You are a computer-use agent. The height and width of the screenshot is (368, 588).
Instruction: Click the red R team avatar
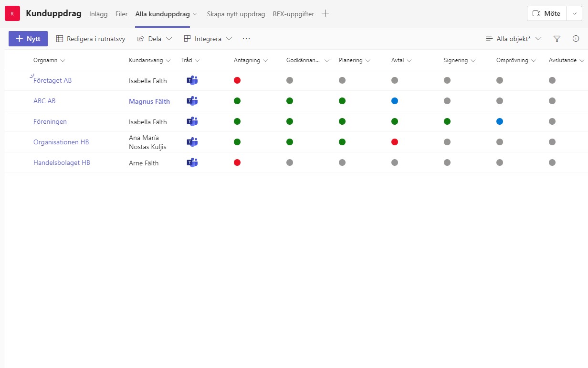[x=12, y=14]
